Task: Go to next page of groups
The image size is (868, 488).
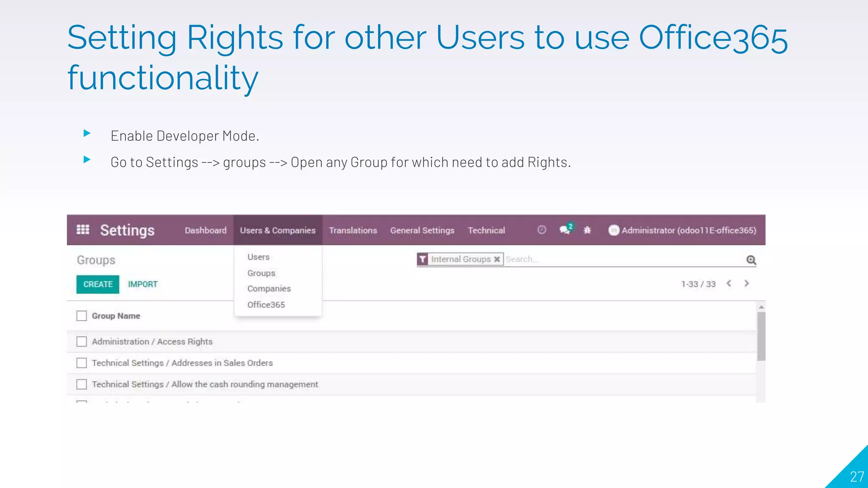Action: click(747, 283)
